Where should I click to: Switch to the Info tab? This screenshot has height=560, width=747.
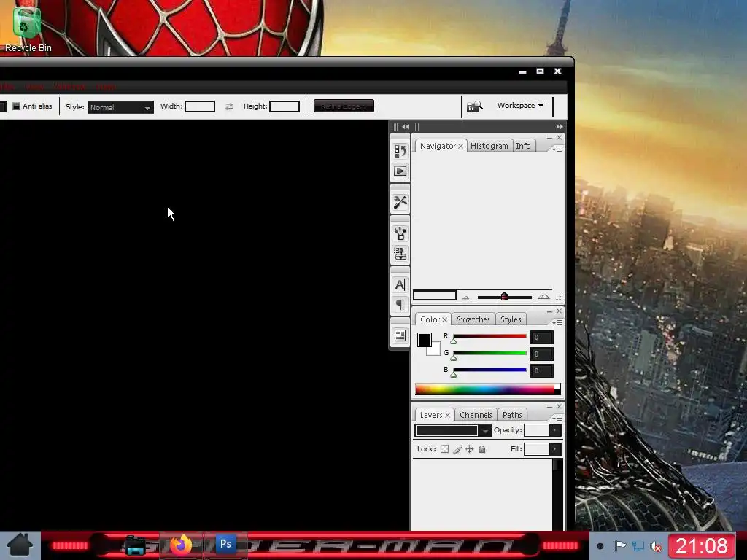[x=523, y=146]
